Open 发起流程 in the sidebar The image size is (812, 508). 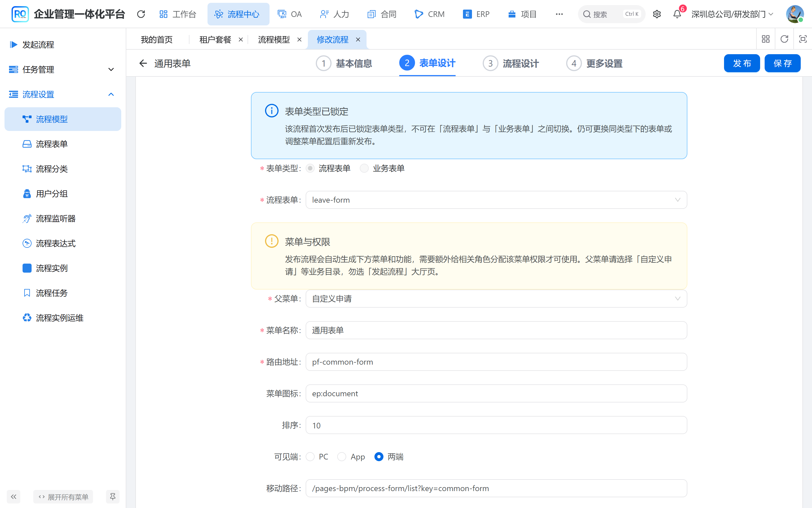[x=63, y=45]
